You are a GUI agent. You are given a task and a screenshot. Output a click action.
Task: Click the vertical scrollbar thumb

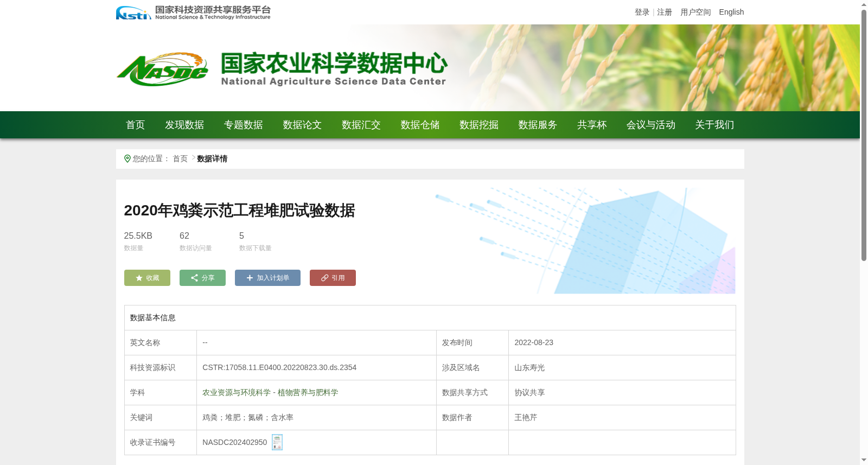pyautogui.click(x=864, y=135)
